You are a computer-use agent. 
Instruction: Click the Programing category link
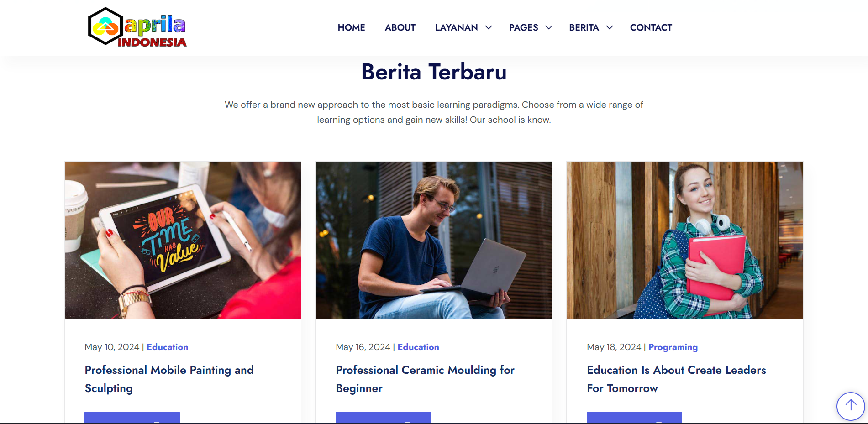tap(673, 347)
